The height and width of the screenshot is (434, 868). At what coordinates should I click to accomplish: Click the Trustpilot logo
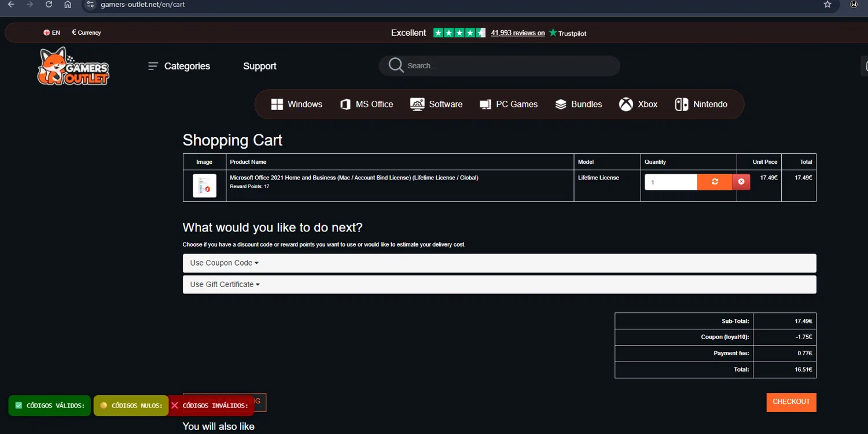(568, 33)
